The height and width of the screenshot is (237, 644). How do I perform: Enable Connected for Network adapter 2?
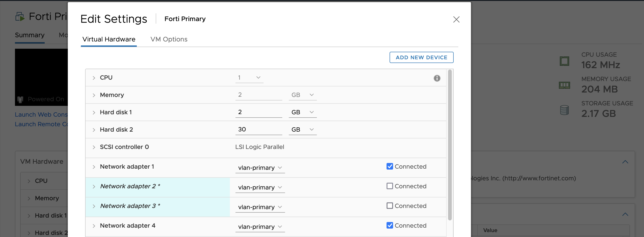tap(390, 186)
